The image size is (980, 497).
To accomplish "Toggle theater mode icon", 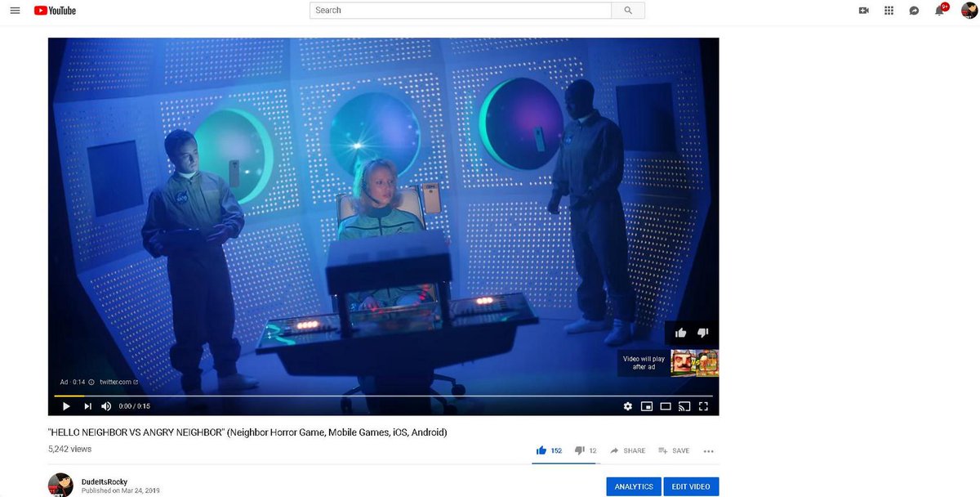I will click(666, 406).
